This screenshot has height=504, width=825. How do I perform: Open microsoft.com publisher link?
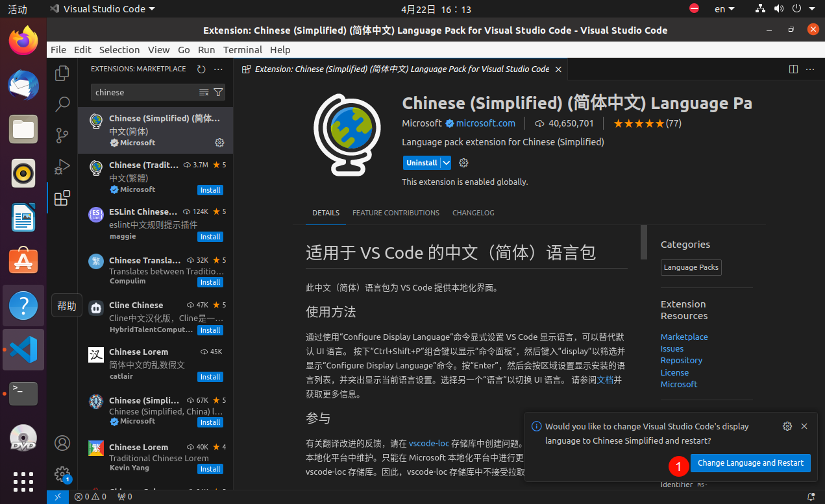point(486,123)
